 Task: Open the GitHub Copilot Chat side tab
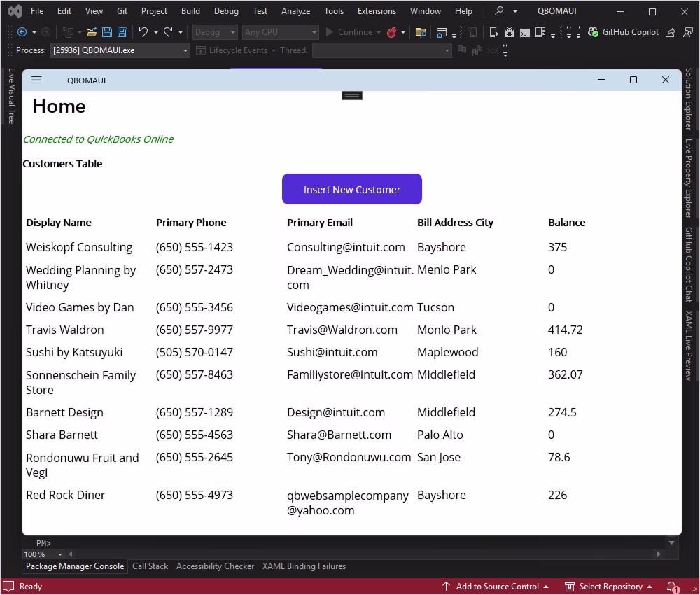point(689,264)
